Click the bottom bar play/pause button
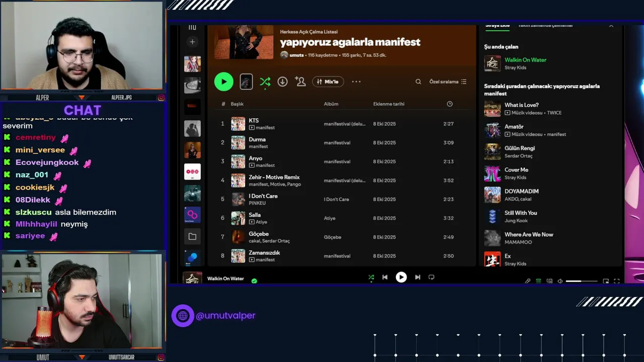 [401, 277]
